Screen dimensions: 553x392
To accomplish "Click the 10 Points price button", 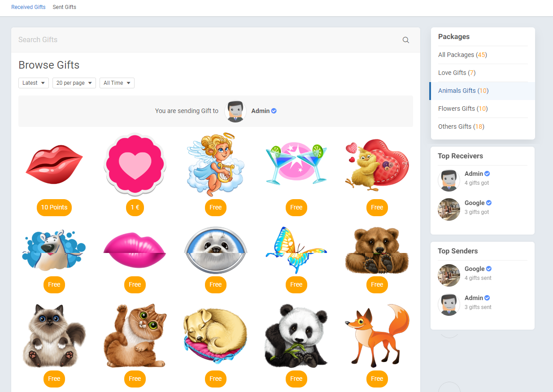I will (54, 208).
